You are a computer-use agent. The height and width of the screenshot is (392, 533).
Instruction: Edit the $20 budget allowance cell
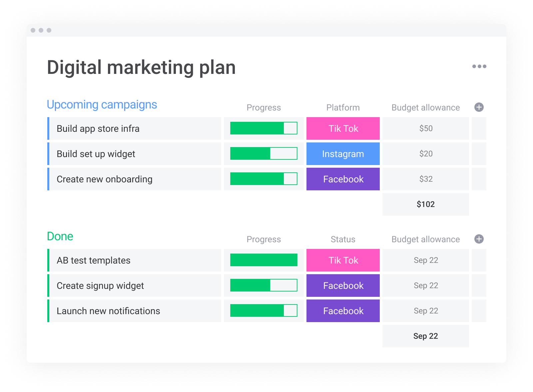426,154
